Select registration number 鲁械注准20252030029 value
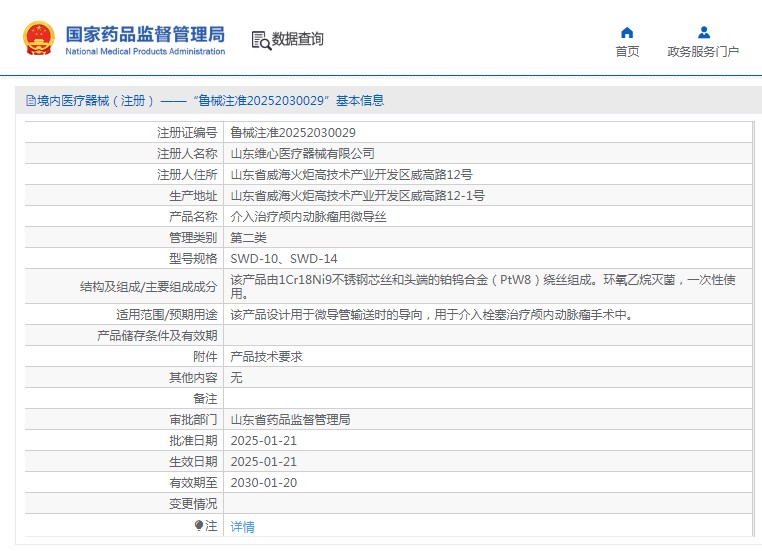Image resolution: width=762 pixels, height=551 pixels. pos(293,133)
